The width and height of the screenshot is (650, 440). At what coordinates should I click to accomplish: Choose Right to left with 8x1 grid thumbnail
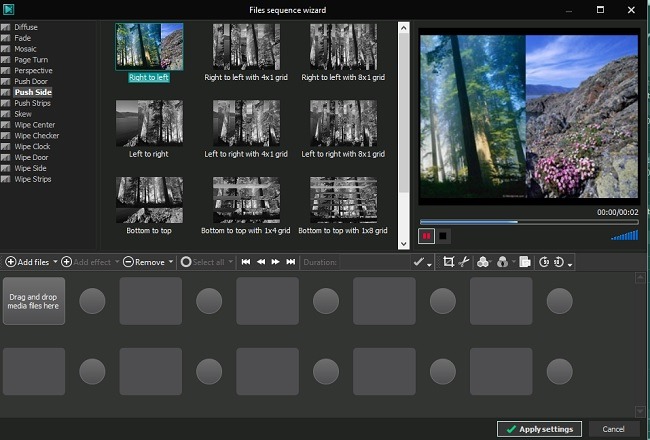pyautogui.click(x=343, y=46)
